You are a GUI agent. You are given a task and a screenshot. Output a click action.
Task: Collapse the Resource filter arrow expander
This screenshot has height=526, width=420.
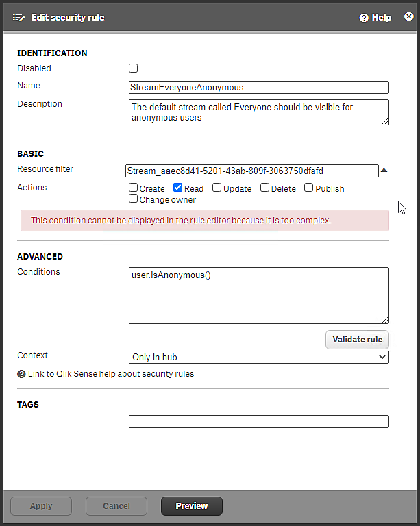coord(384,171)
